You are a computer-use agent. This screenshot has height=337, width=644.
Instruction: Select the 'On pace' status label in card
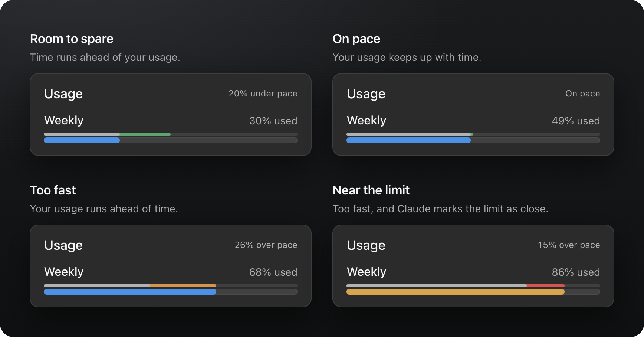pyautogui.click(x=582, y=94)
